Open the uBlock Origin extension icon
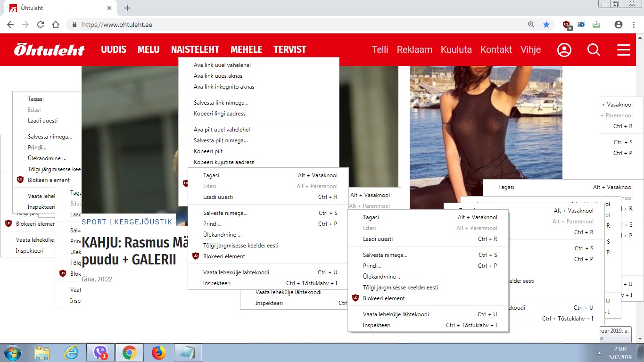644x362 pixels. (567, 25)
